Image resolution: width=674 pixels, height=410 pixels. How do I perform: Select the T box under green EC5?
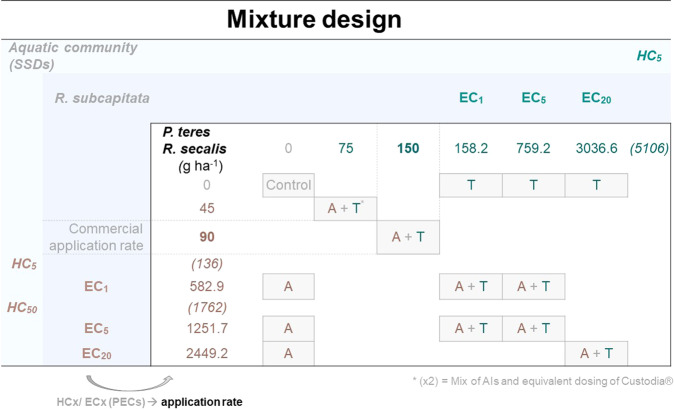(x=532, y=185)
